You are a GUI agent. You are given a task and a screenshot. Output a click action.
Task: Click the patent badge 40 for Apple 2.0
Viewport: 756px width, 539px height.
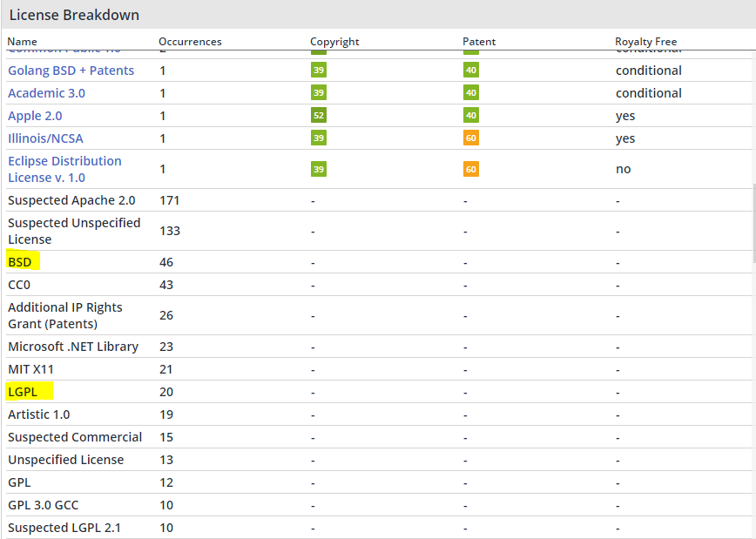point(470,116)
